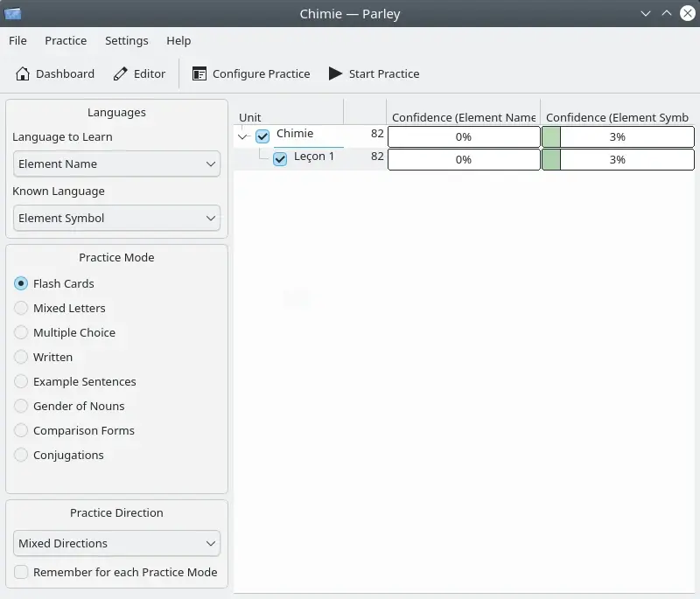
Task: Open Practice Direction Mixed Directions dropdown
Action: [116, 544]
